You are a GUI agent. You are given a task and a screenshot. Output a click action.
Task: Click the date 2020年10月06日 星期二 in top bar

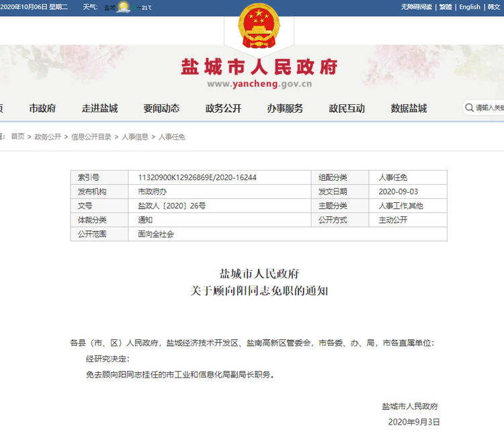coord(34,7)
